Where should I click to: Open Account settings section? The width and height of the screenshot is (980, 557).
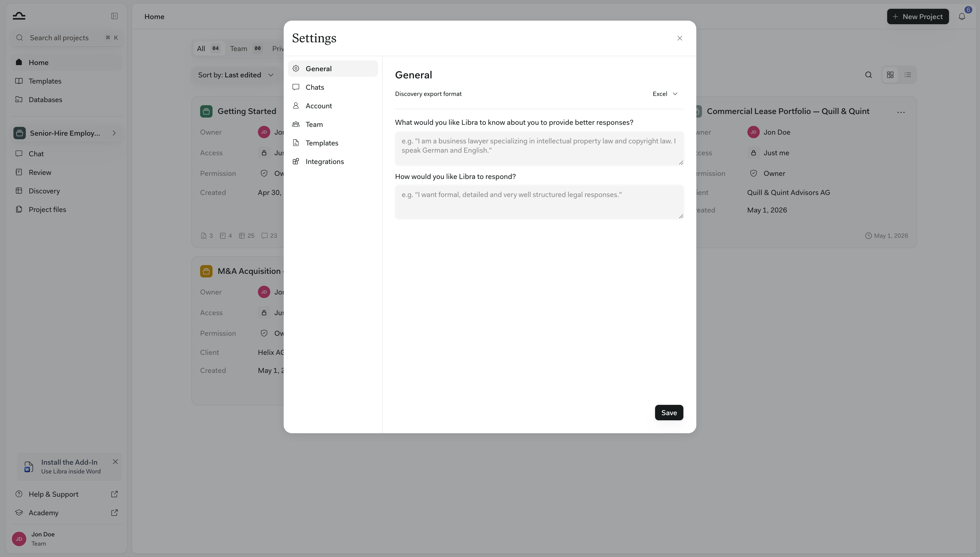[333, 105]
